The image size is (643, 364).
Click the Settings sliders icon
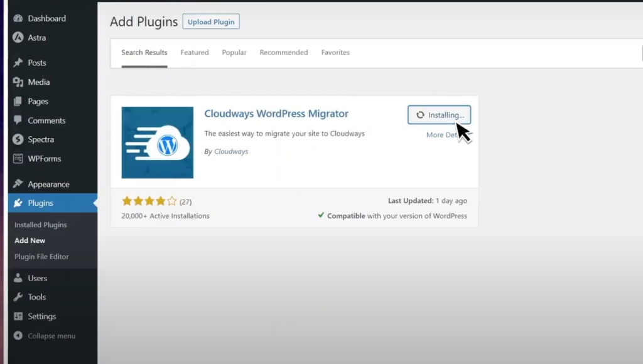click(x=18, y=316)
